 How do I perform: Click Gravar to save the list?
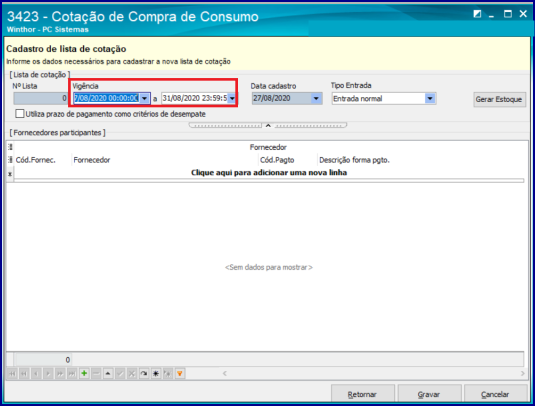point(429,394)
